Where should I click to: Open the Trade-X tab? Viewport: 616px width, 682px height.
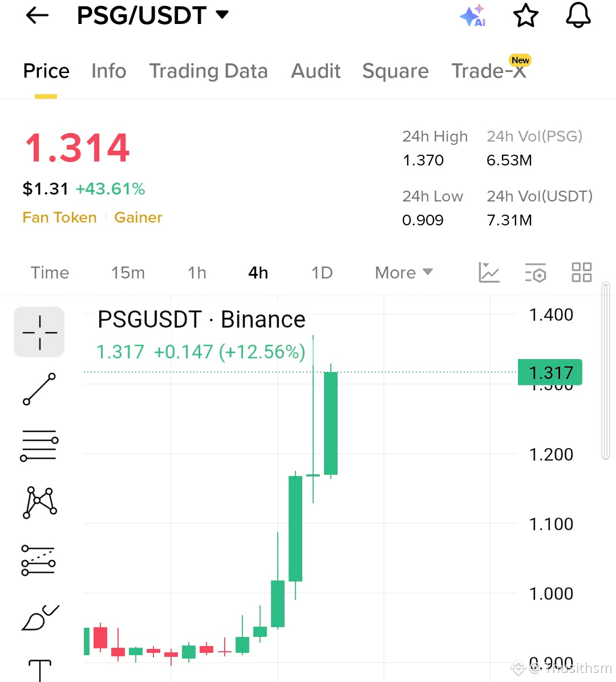pyautogui.click(x=489, y=71)
